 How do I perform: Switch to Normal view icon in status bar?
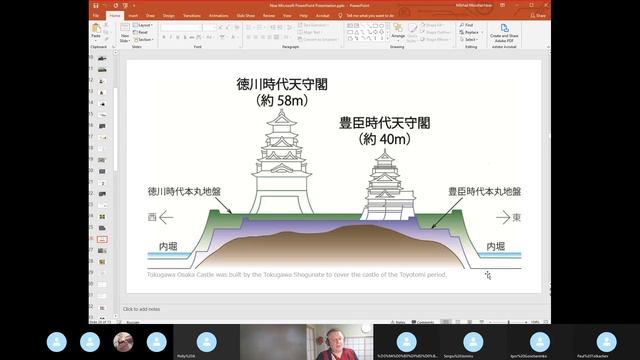[446, 322]
